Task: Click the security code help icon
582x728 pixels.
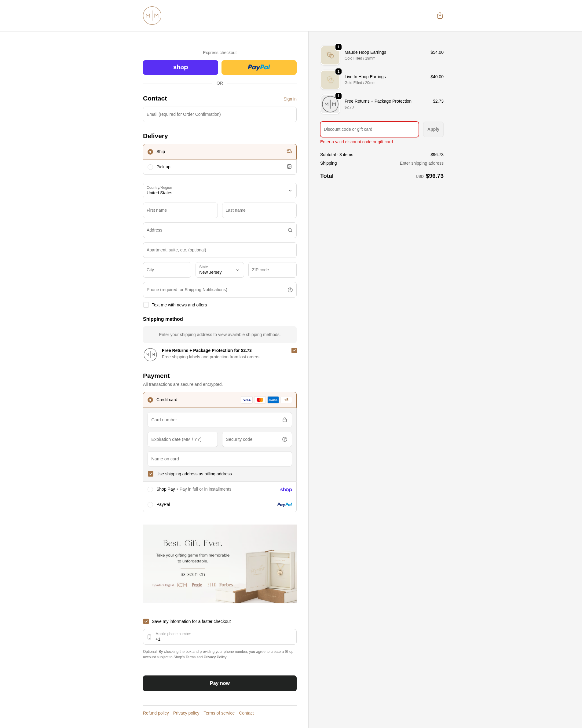Action: tap(285, 439)
